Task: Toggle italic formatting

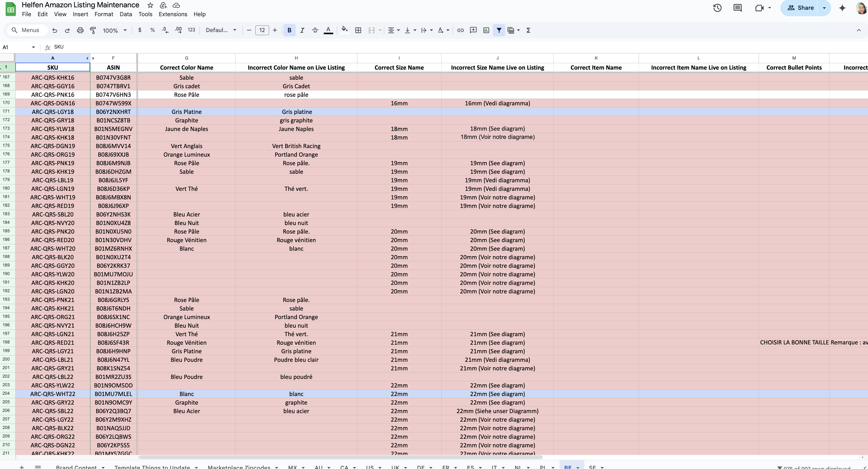Action: tap(302, 30)
